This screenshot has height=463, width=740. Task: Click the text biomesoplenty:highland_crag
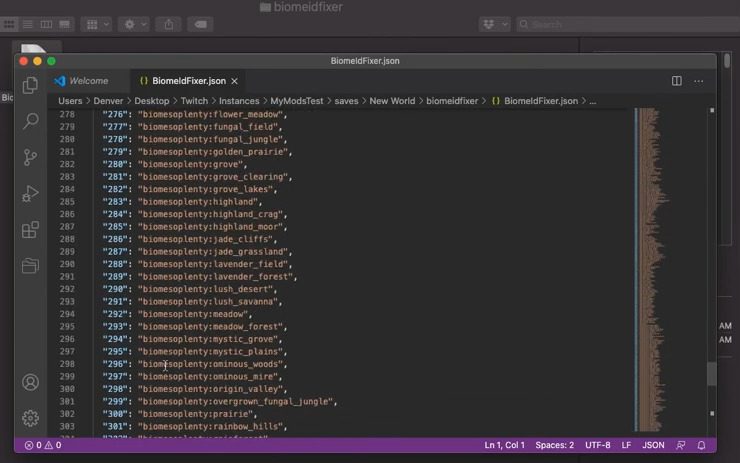212,214
